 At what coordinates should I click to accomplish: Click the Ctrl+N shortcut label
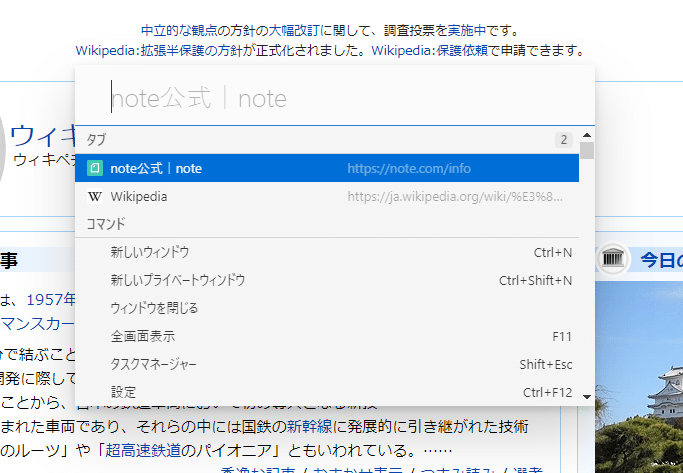pos(553,253)
